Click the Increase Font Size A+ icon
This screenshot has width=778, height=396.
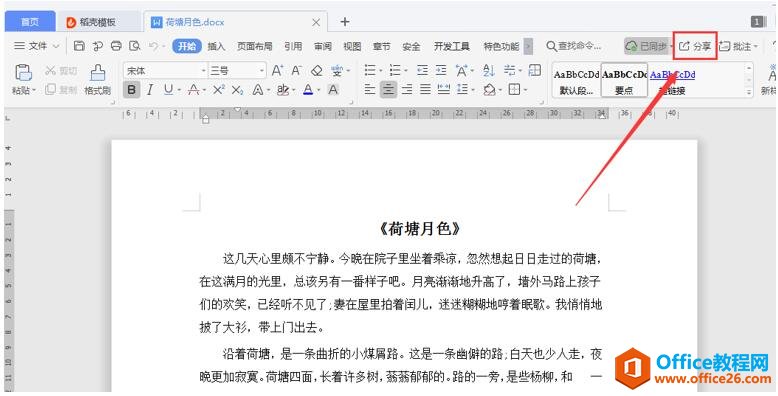coord(277,70)
